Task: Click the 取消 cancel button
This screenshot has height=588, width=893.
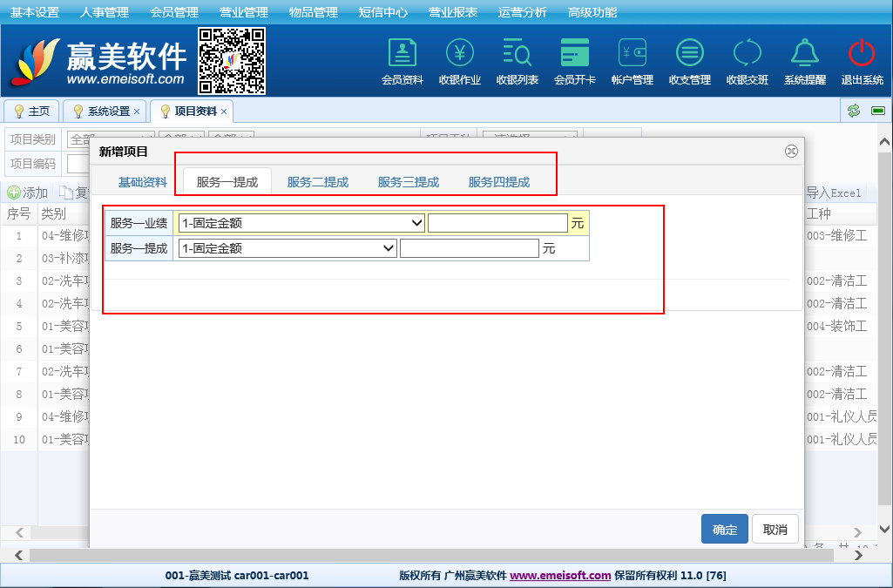Action: [775, 530]
